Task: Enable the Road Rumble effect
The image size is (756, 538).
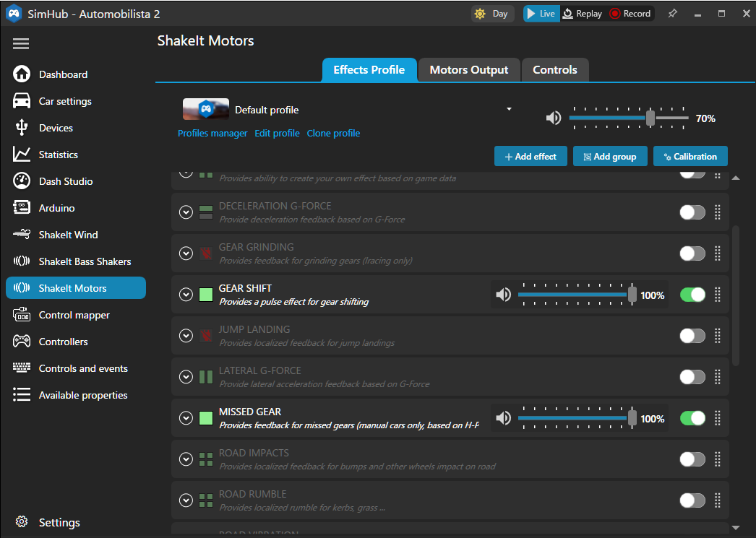Action: [692, 500]
